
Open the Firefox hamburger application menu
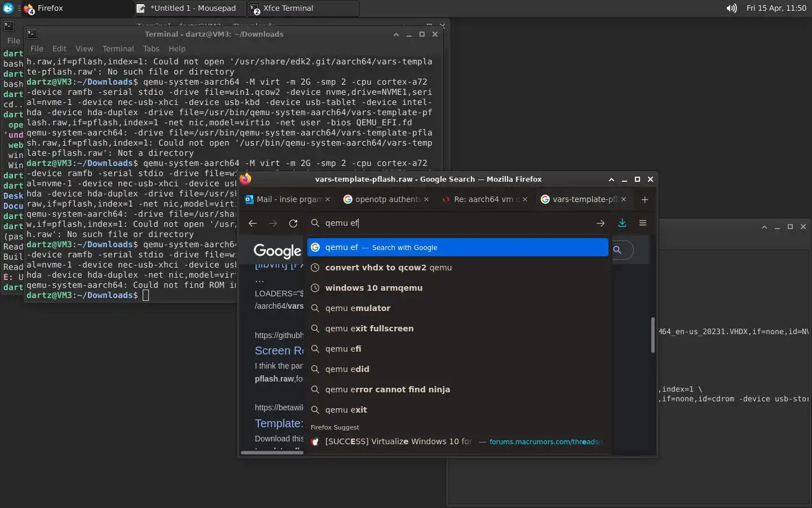point(642,224)
